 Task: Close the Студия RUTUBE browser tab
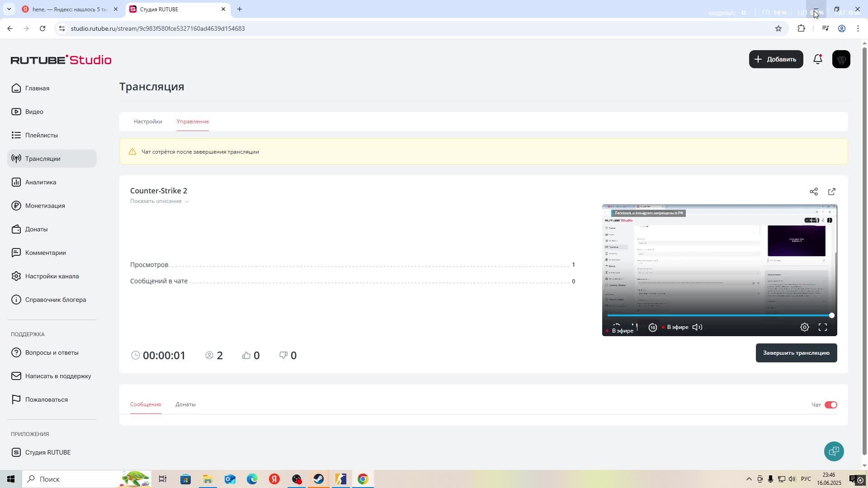click(223, 9)
